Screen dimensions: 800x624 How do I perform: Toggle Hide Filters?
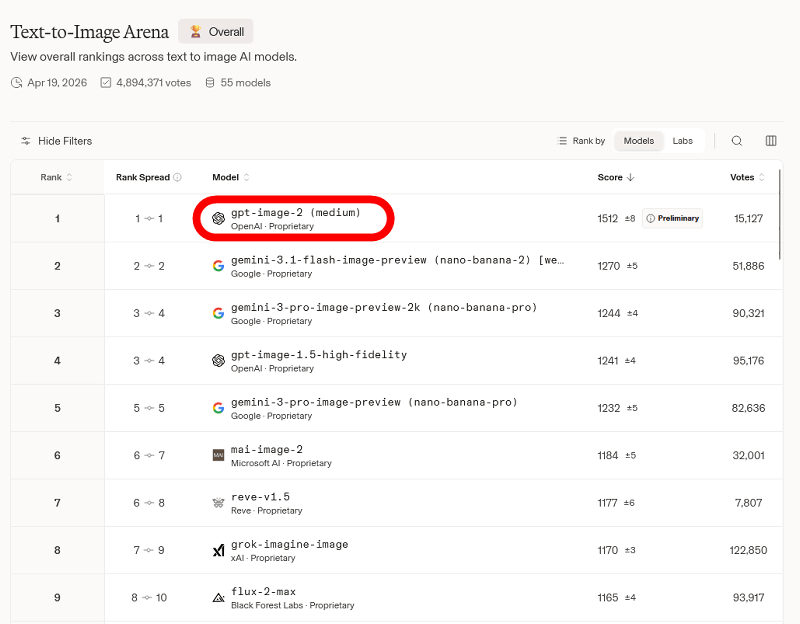tap(56, 141)
